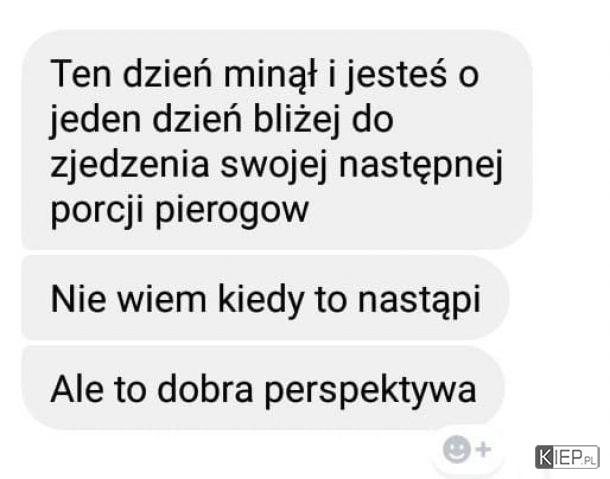Click the letter K in the KIEP logo
The image size is (610, 479).
click(545, 457)
